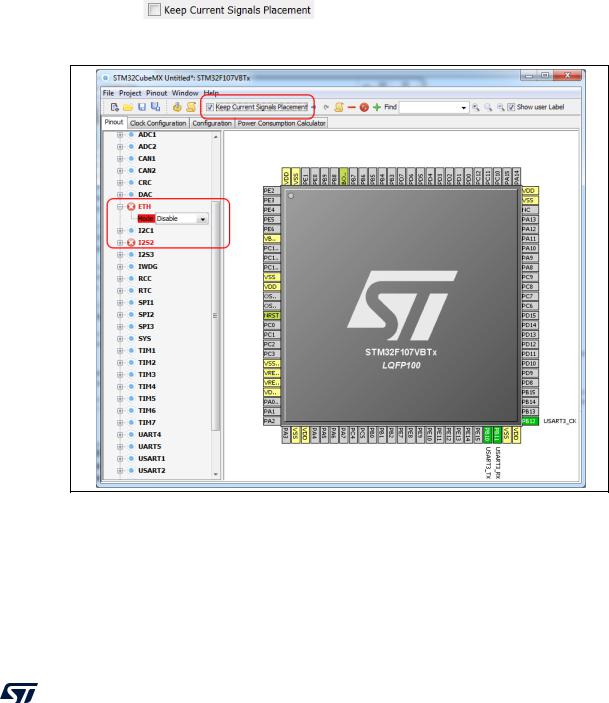Select the RTC entry in the tree
The image size is (609, 703).
click(x=145, y=291)
